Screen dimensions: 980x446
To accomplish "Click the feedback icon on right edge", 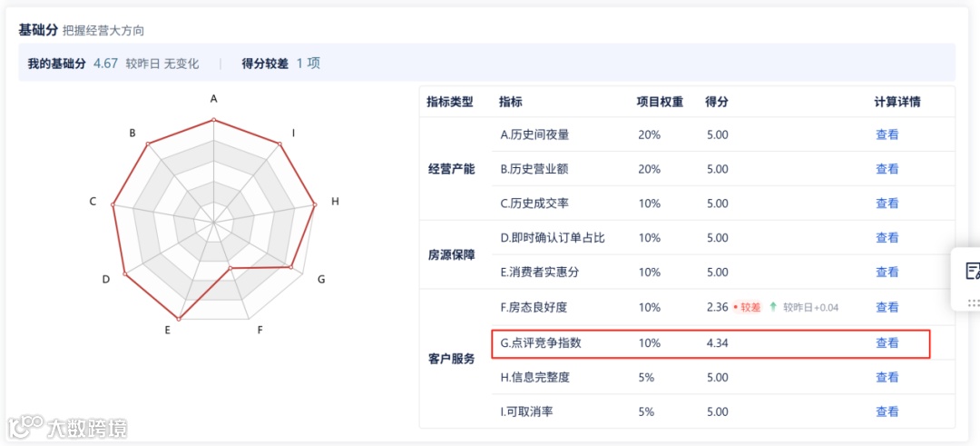I will pos(972,271).
